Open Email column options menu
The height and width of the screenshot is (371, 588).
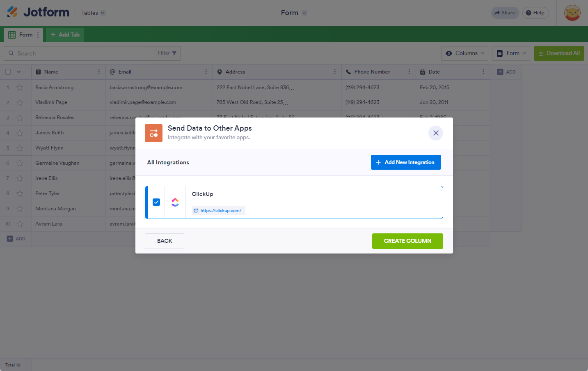(206, 72)
